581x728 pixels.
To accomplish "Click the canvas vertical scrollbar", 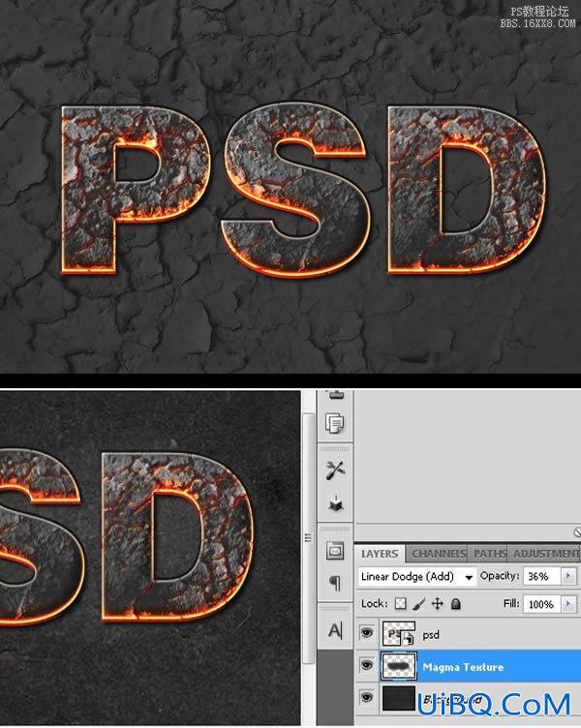I will (x=307, y=538).
